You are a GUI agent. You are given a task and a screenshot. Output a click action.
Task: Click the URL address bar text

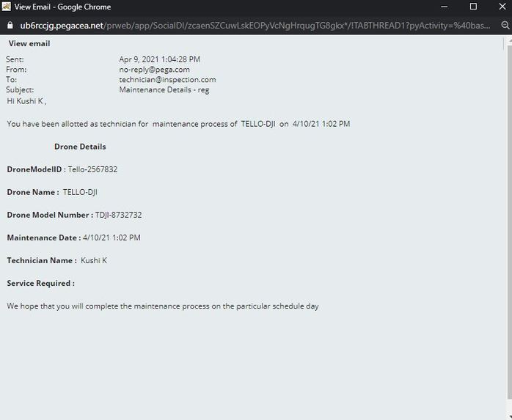(255, 26)
